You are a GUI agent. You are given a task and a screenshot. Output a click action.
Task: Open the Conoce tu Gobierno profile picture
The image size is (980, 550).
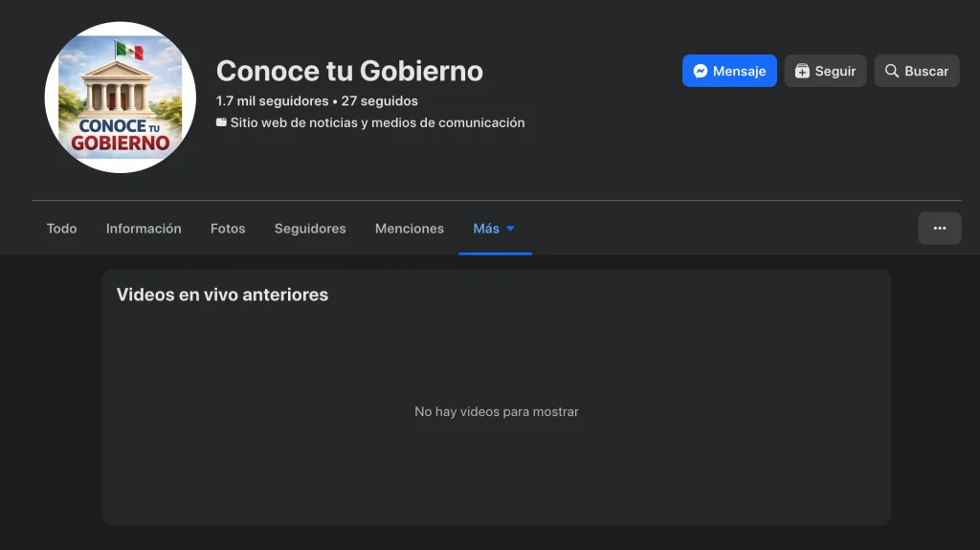pyautogui.click(x=120, y=98)
